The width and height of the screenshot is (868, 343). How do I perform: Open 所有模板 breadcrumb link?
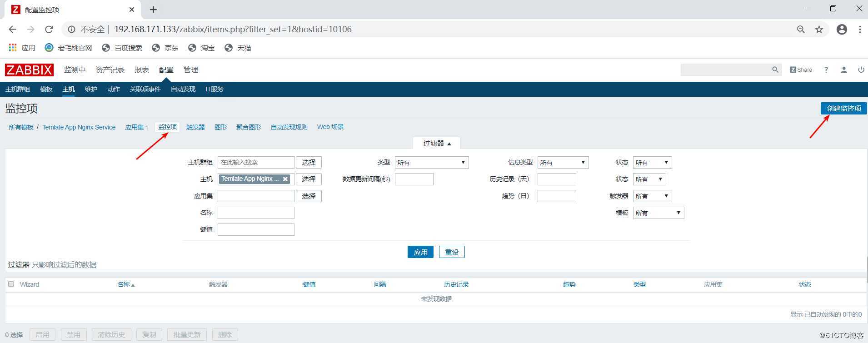point(21,127)
